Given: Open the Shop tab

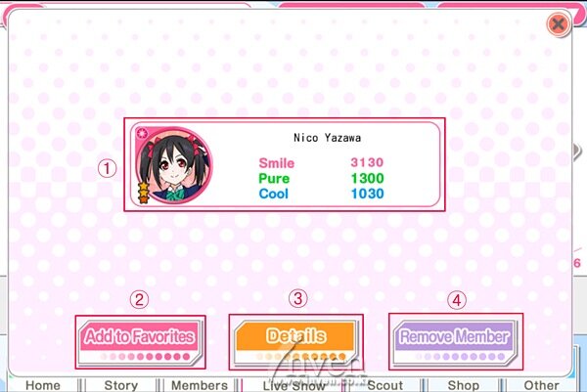Looking at the screenshot, I should click(464, 385).
